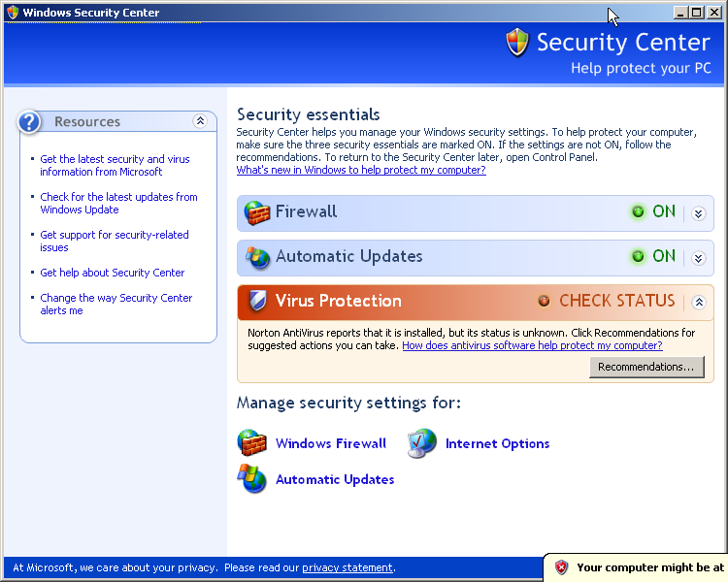728x582 pixels.
Task: Open Automatic Updates settings link
Action: click(x=335, y=479)
